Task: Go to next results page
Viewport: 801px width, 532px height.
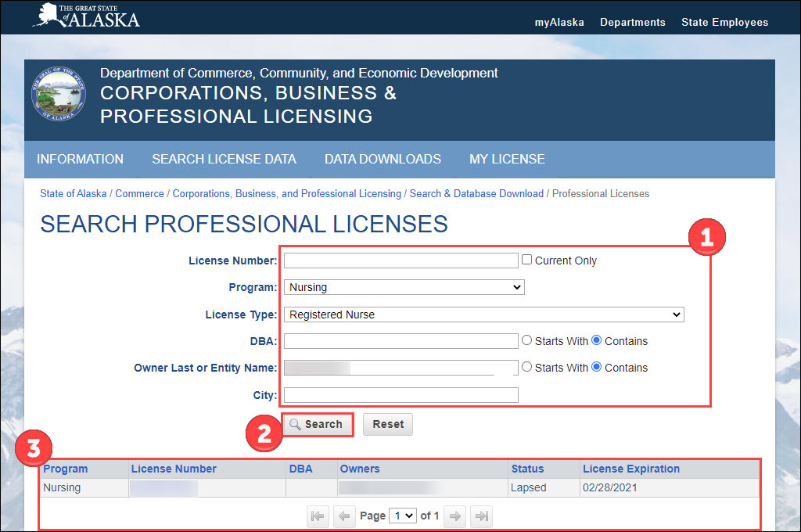Action: tap(454, 516)
